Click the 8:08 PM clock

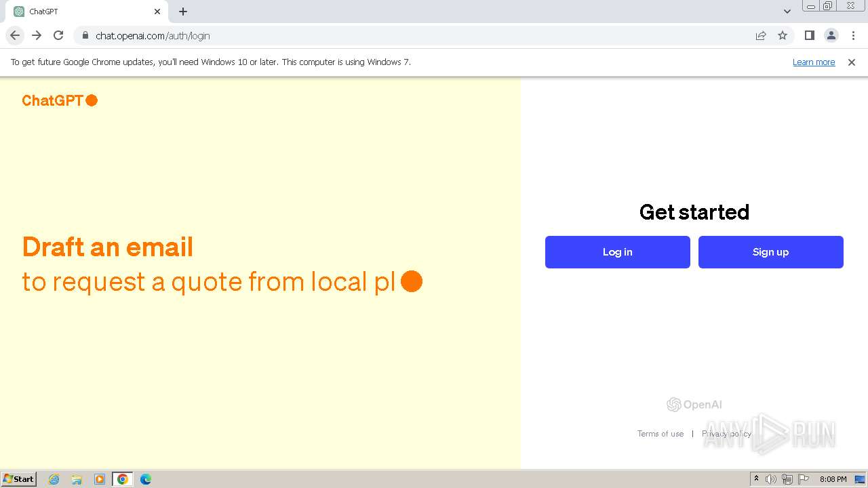(833, 479)
